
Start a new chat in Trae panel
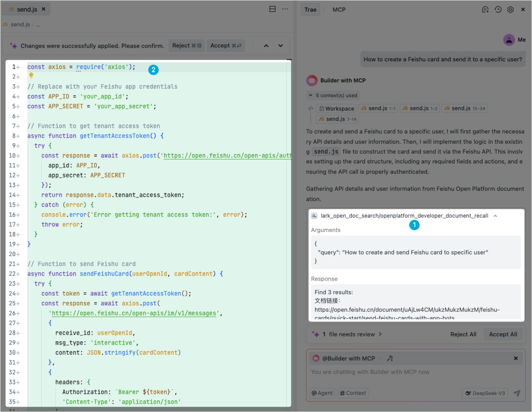tap(485, 9)
